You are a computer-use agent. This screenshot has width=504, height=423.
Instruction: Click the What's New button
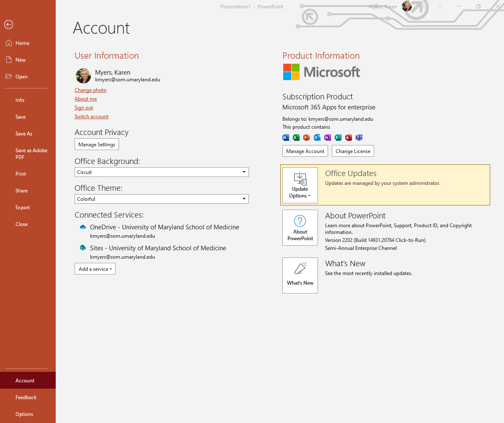(300, 275)
